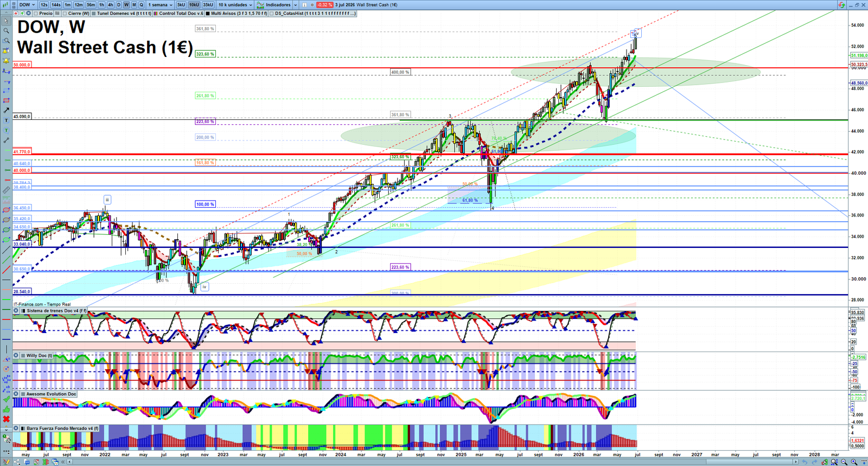Select the magnifier zoom tool in left toolbar

(6, 31)
